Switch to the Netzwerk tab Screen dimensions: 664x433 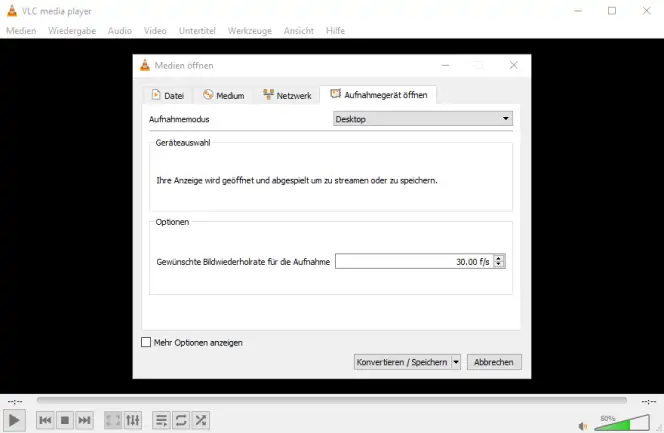[287, 95]
